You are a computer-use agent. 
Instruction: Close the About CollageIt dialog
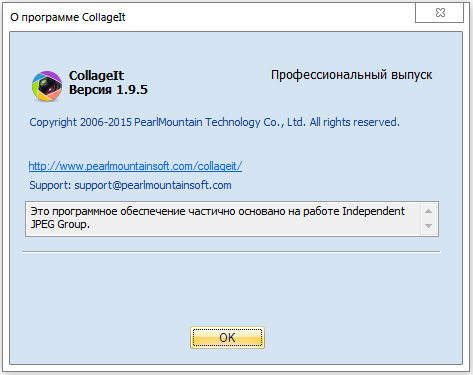(x=440, y=13)
